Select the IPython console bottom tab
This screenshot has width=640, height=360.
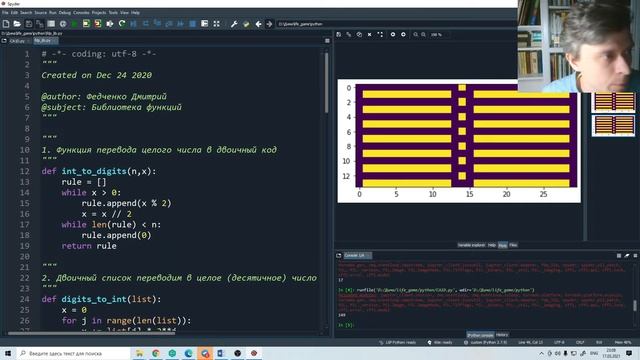pos(480,335)
